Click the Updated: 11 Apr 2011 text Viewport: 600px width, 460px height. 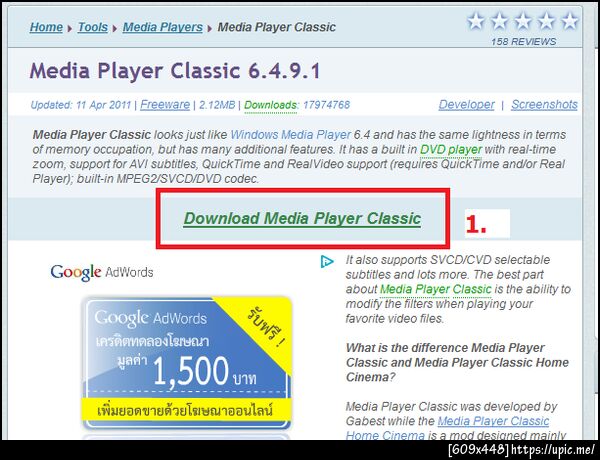(x=81, y=105)
